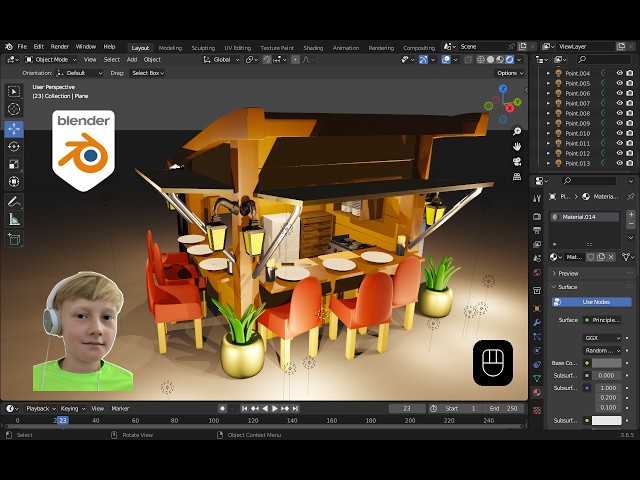
Task: Open the Modifiers wrench tab
Action: pyautogui.click(x=537, y=322)
